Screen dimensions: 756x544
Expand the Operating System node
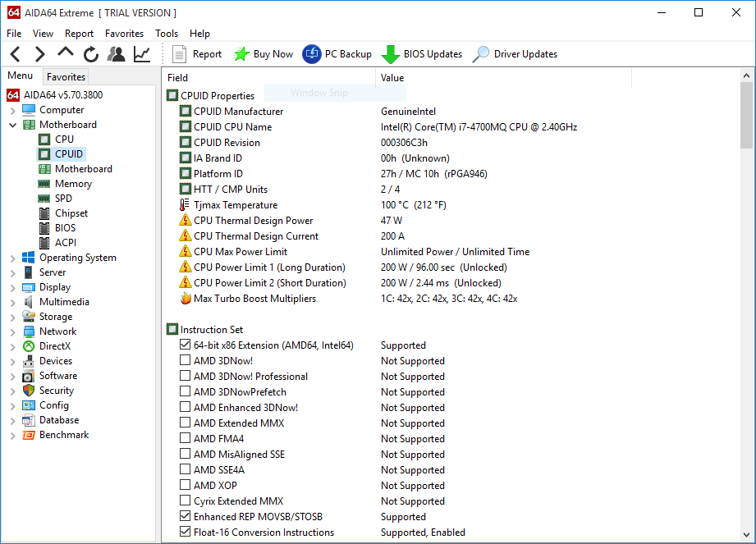point(12,258)
